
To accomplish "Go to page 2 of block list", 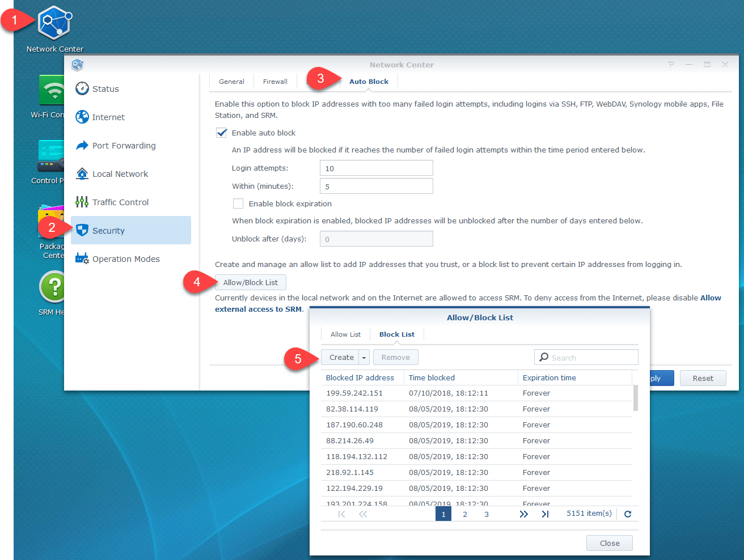I will (x=465, y=514).
